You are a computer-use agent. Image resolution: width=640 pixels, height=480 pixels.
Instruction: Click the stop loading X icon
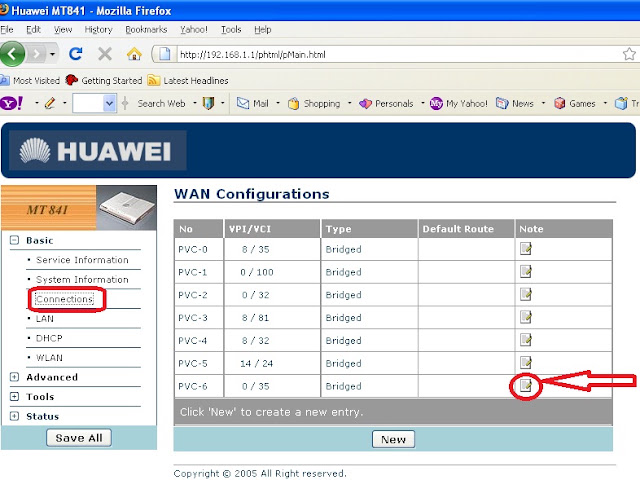(x=105, y=53)
